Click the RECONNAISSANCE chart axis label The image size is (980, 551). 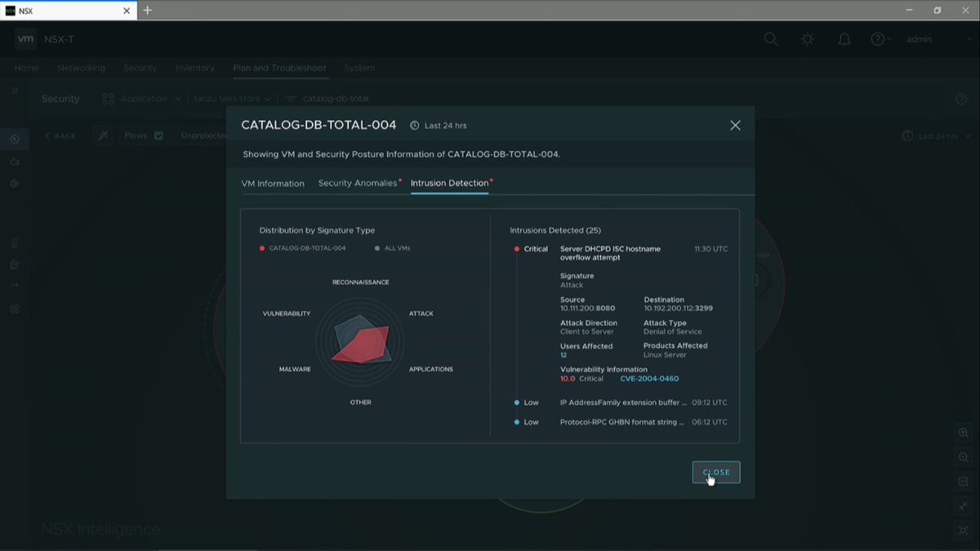click(360, 282)
